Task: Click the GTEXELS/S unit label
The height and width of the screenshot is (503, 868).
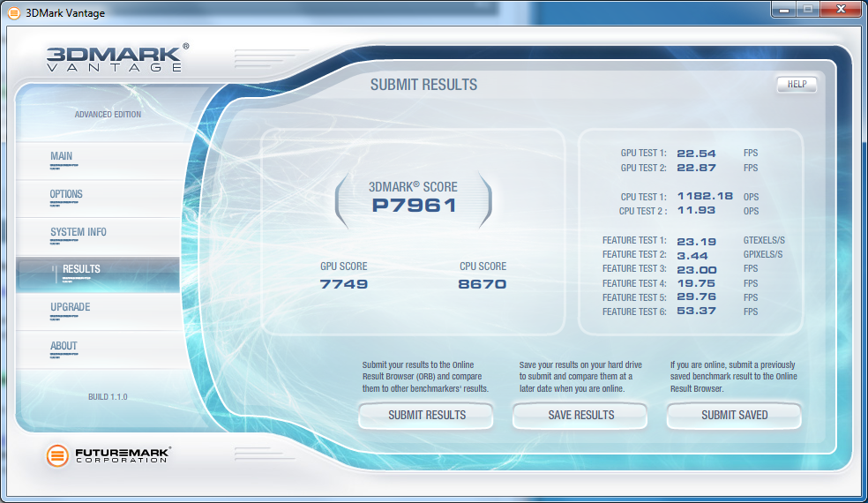Action: coord(764,240)
